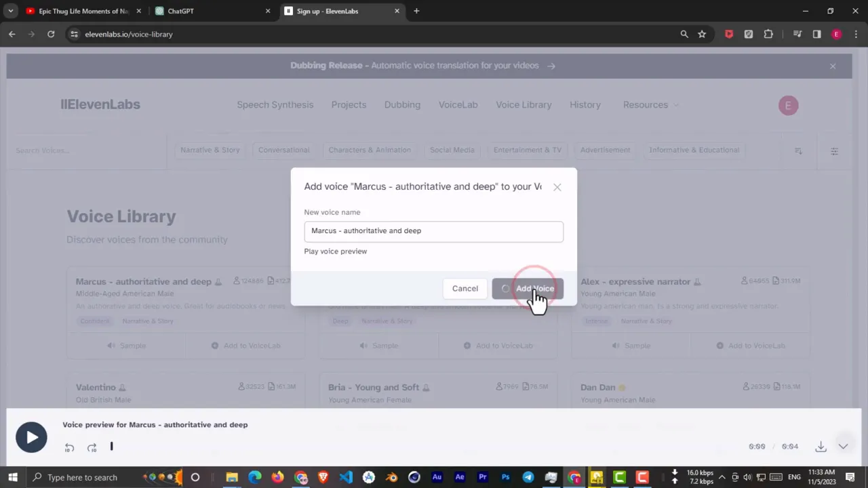Screen dimensions: 868x488
Task: Close the ChatGPT tab
Action: click(268, 12)
